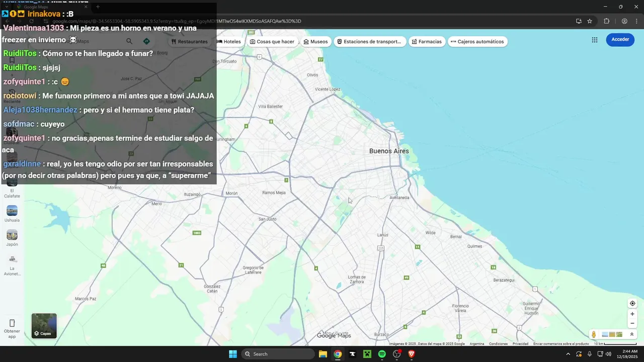The height and width of the screenshot is (362, 644).
Task: Click the browser address bar URL
Action: click(x=176, y=21)
